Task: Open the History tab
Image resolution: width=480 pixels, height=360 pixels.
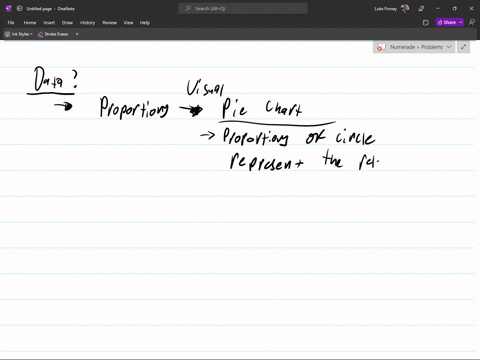Action: pyautogui.click(x=88, y=23)
